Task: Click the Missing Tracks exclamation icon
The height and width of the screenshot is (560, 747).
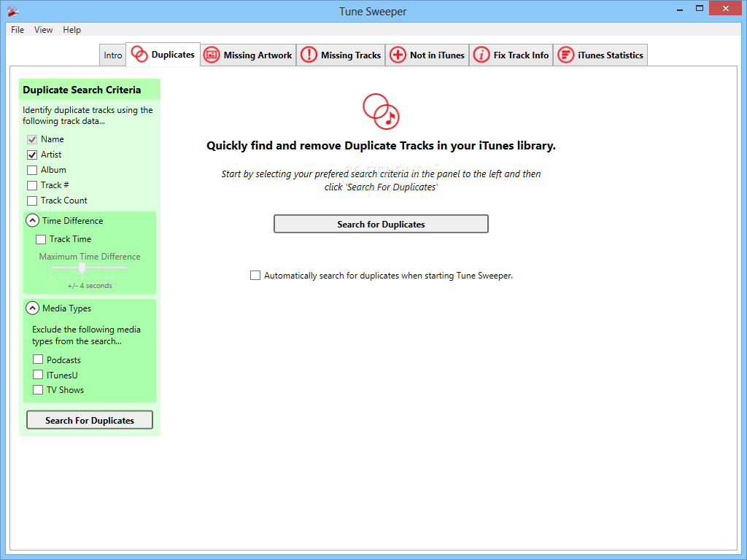Action: [309, 55]
